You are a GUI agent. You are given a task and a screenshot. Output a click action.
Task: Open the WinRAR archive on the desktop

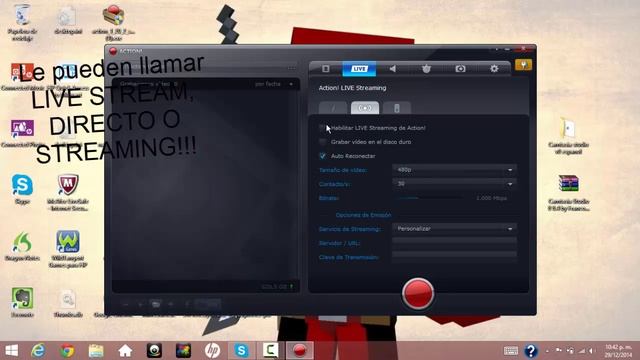[x=569, y=192]
